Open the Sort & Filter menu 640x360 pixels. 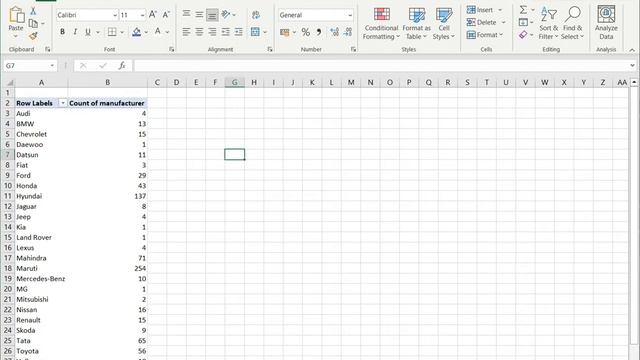coord(548,23)
